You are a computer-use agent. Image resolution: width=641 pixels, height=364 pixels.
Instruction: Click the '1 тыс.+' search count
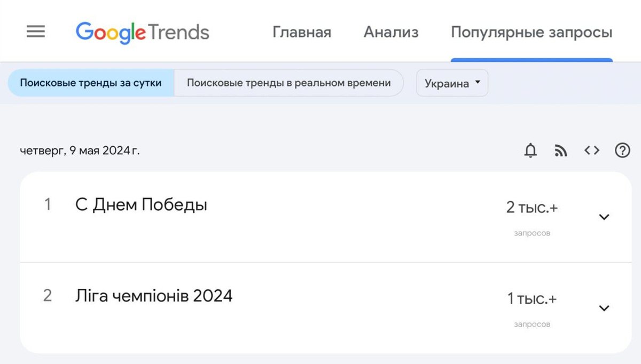pyautogui.click(x=531, y=299)
